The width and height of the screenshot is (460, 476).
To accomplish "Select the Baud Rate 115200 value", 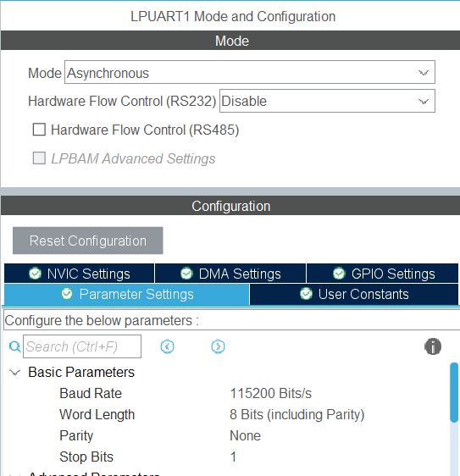I will [x=270, y=393].
